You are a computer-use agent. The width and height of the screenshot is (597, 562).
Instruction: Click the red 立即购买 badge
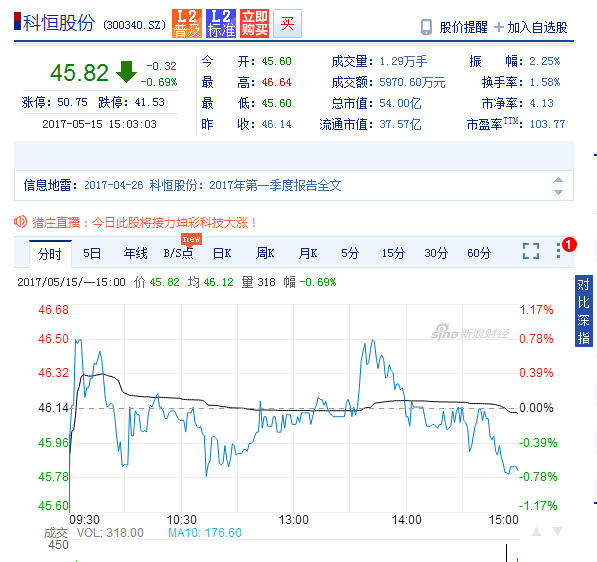[254, 24]
